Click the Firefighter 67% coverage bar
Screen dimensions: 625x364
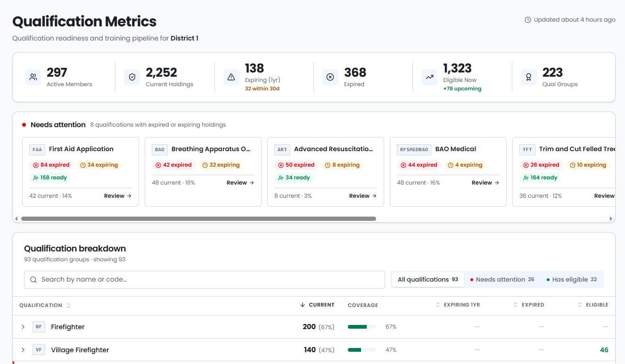(362, 327)
